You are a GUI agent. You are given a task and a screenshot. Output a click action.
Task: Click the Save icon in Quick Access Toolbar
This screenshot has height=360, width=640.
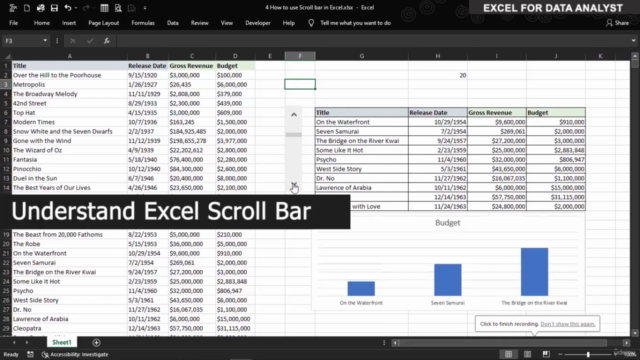click(x=54, y=8)
